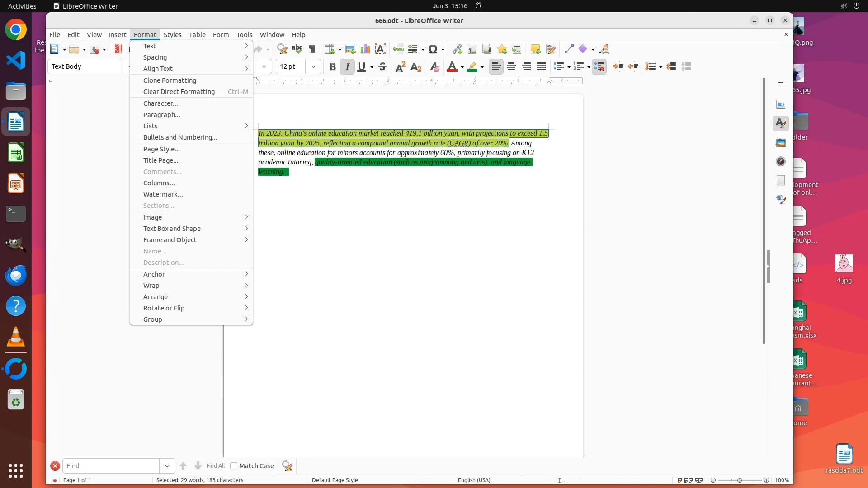Screen dimensions: 868x488
Task: Click the Insert Image toolbar icon
Action: 350,49
